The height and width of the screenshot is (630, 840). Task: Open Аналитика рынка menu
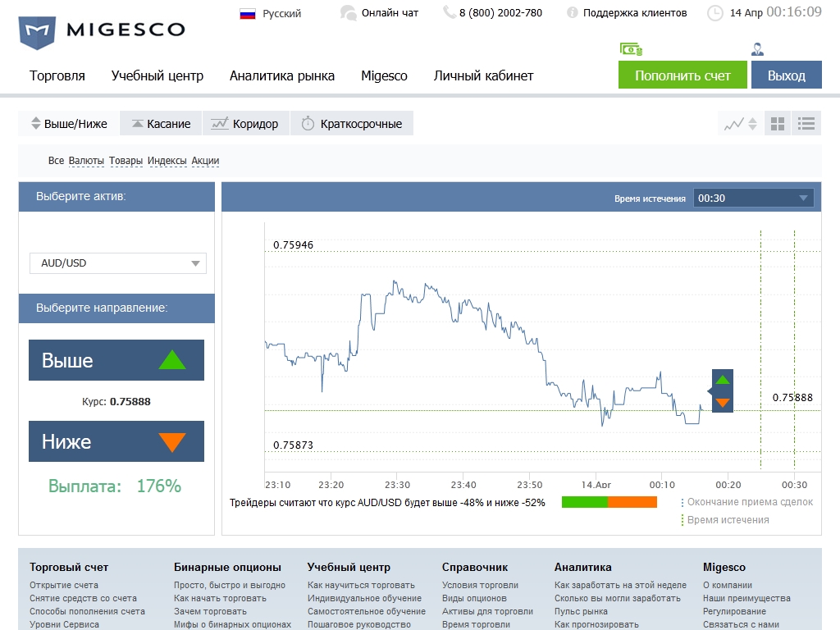coord(282,75)
